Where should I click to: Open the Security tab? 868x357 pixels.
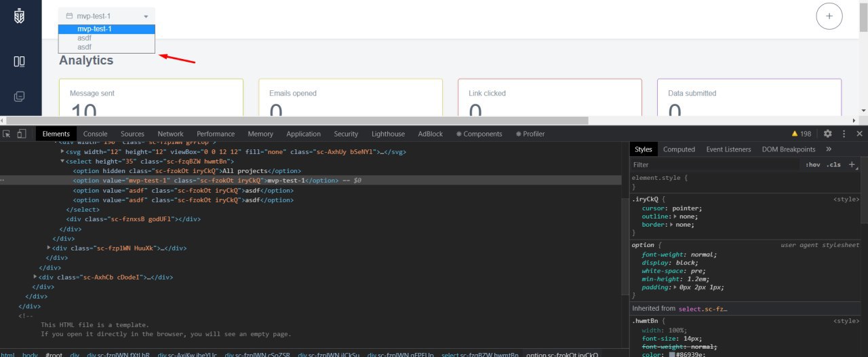point(346,134)
